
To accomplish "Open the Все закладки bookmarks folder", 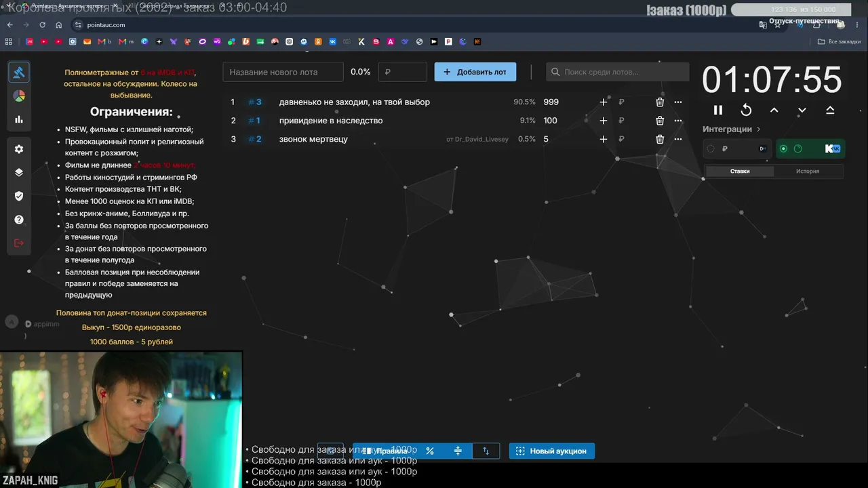I will tap(840, 41).
